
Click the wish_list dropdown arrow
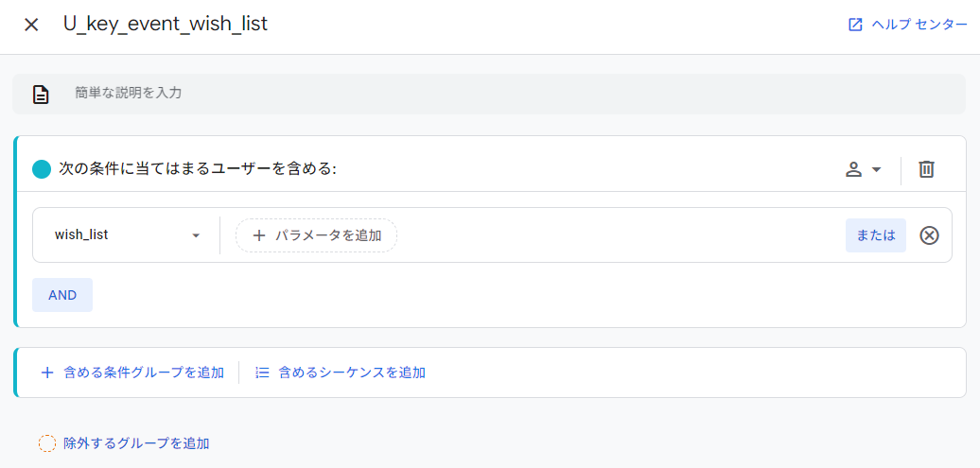tap(196, 235)
